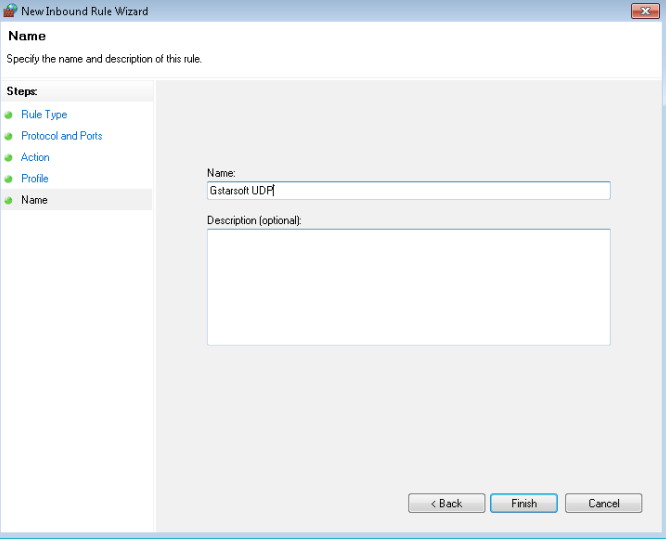The height and width of the screenshot is (539, 666).
Task: Click the green bullet beside Rule Type
Action: [x=8, y=115]
